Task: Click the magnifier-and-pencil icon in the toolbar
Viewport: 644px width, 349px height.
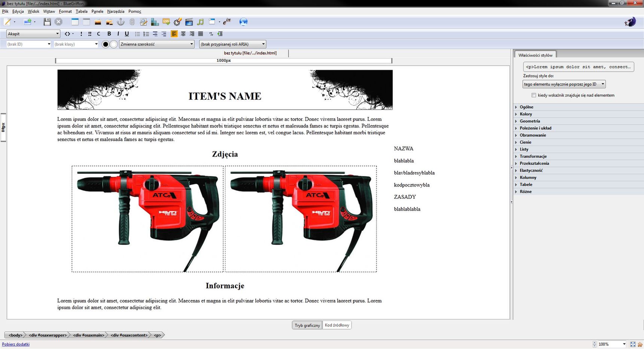Action: (143, 22)
